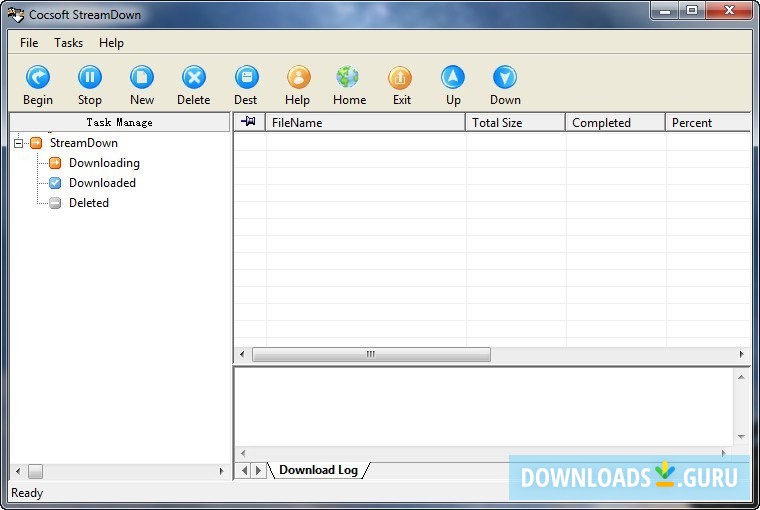Click the Downloading orange arrow icon

55,163
